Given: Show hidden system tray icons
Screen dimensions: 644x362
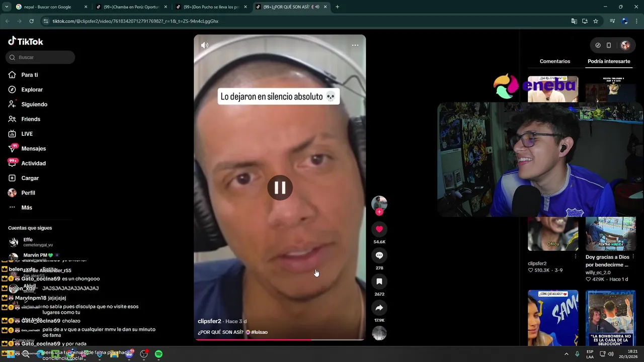Looking at the screenshot, I should 567,354.
